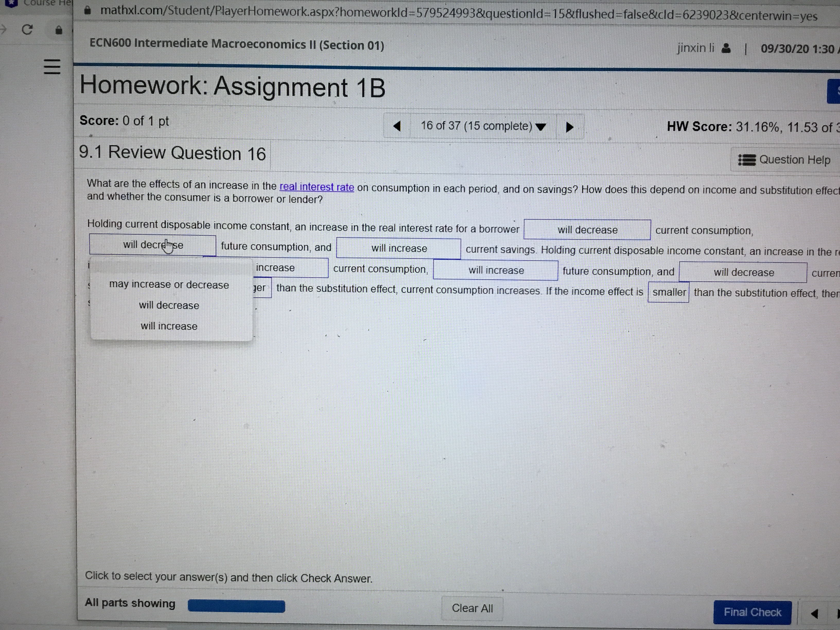Go to previous question with left arrow
The image size is (840, 630).
pyautogui.click(x=397, y=126)
